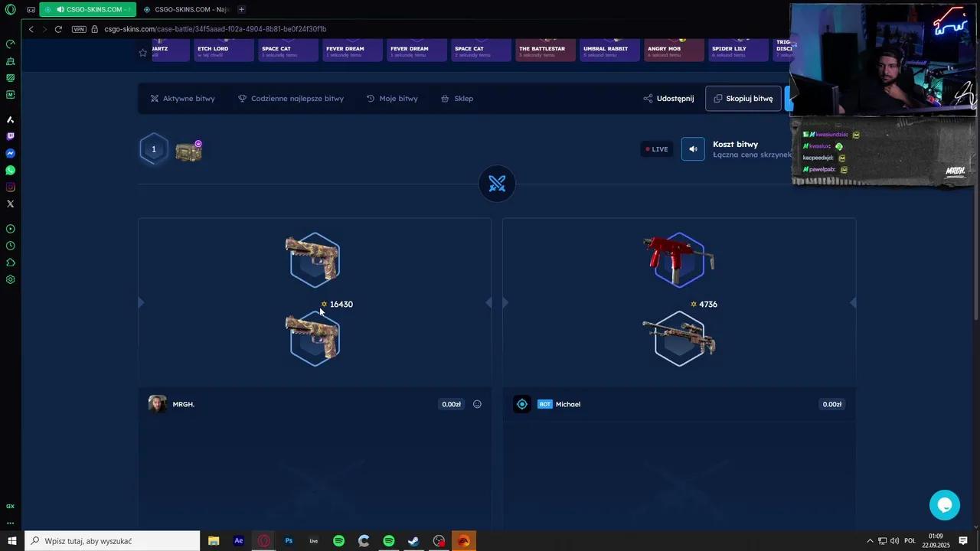Toggle the battle sound speaker button
The width and height of the screenshot is (980, 551).
[x=693, y=149]
